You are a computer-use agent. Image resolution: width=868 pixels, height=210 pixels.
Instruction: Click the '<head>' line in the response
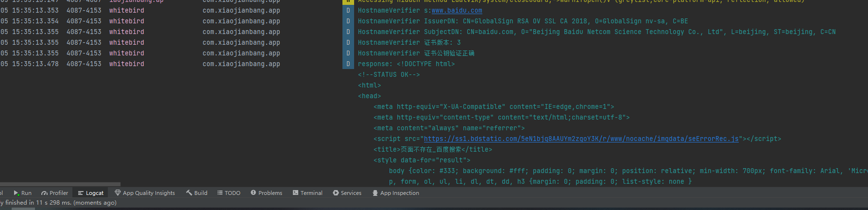(370, 96)
